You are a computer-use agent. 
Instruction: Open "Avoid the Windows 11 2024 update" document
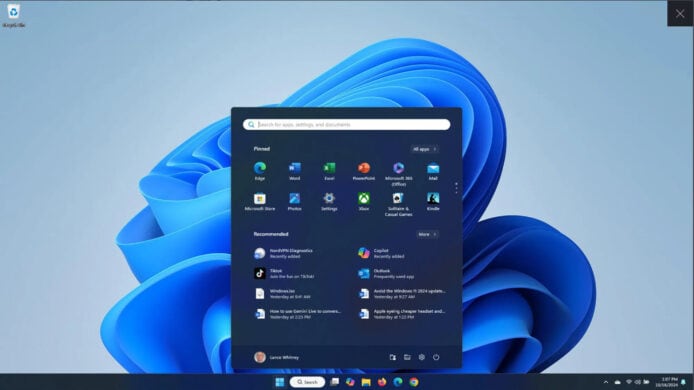pyautogui.click(x=401, y=293)
